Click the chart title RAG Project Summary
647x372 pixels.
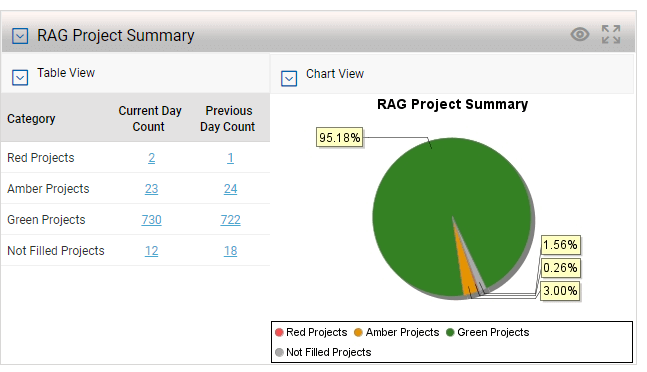(x=452, y=104)
